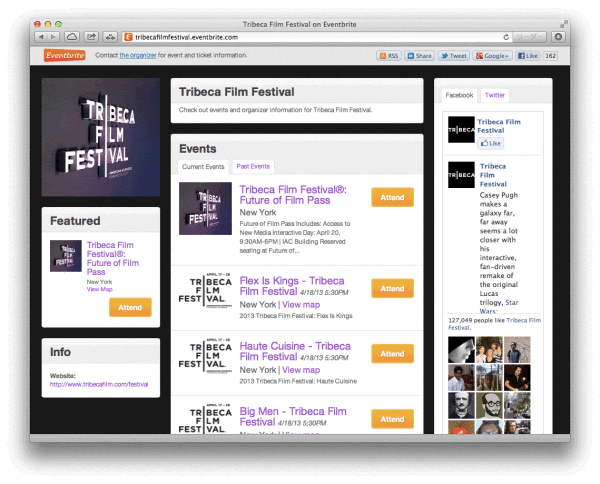Switch to the Current Events tab
This screenshot has width=600, height=484.
coord(203,167)
